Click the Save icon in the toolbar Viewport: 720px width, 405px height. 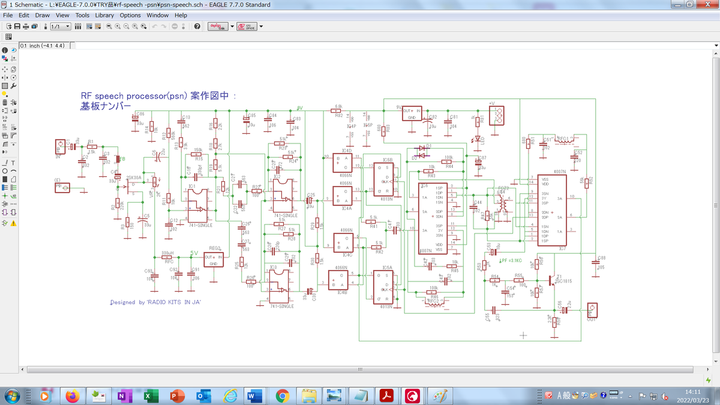[x=17, y=27]
